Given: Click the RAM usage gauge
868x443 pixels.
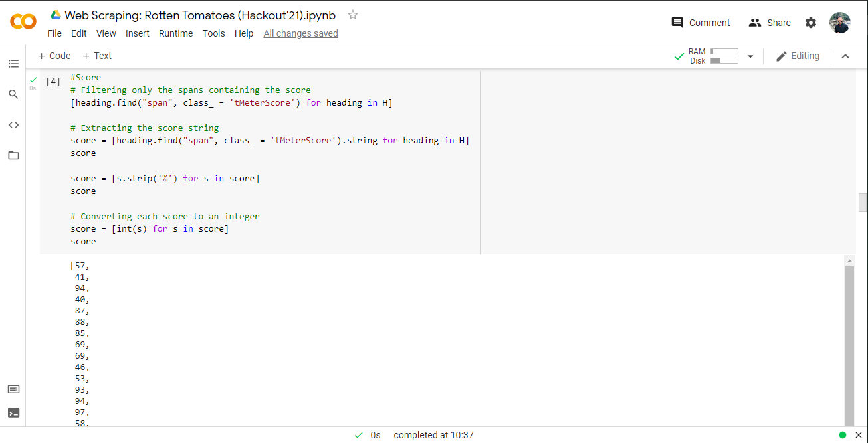Looking at the screenshot, I should click(724, 51).
